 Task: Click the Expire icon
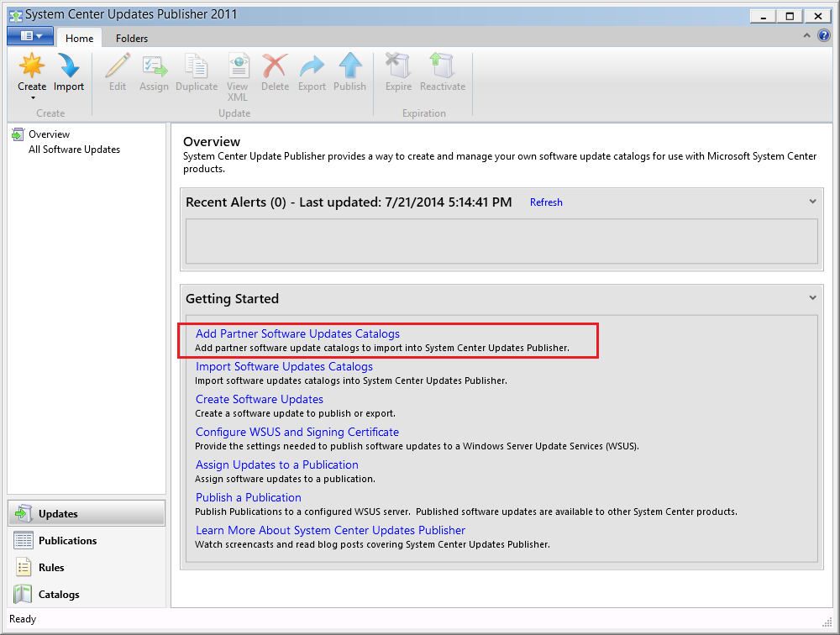pyautogui.click(x=398, y=66)
